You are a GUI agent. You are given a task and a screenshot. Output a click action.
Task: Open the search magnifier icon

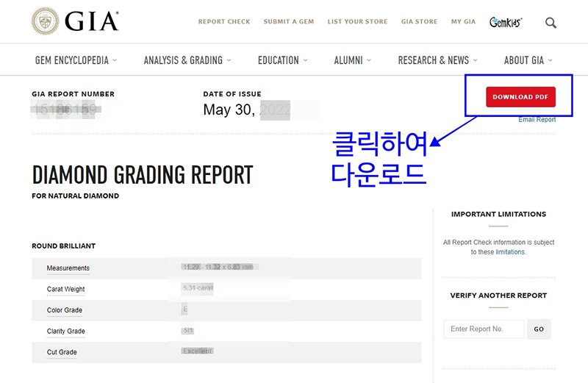[x=551, y=23]
